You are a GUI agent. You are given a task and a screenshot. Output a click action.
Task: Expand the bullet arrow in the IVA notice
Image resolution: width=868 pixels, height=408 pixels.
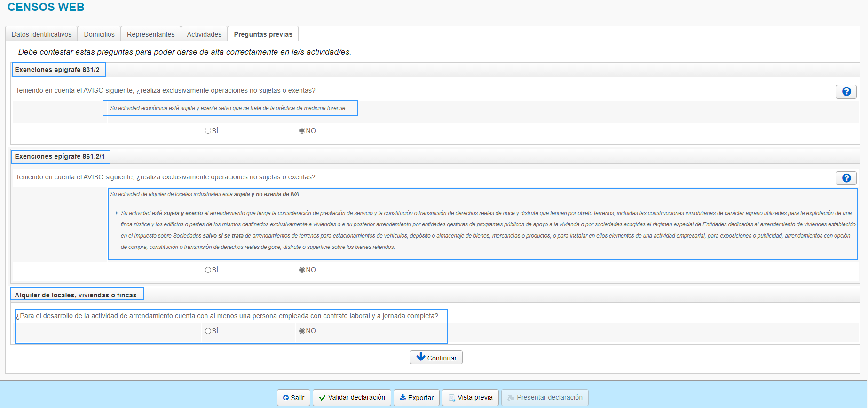pyautogui.click(x=117, y=213)
